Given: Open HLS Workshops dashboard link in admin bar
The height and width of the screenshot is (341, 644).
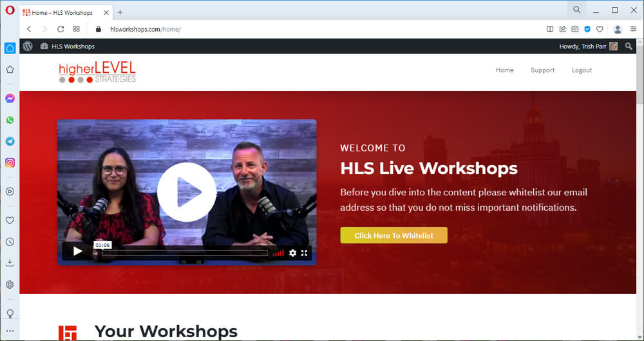Looking at the screenshot, I should [68, 46].
